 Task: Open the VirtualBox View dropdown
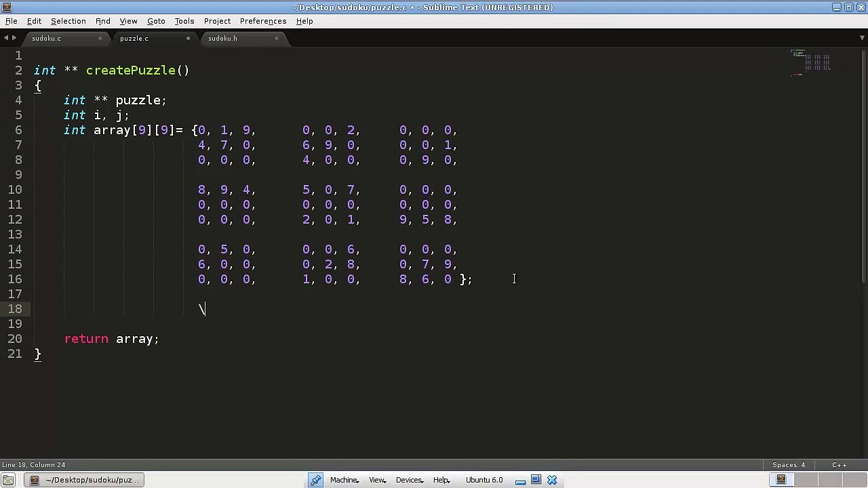click(x=378, y=480)
